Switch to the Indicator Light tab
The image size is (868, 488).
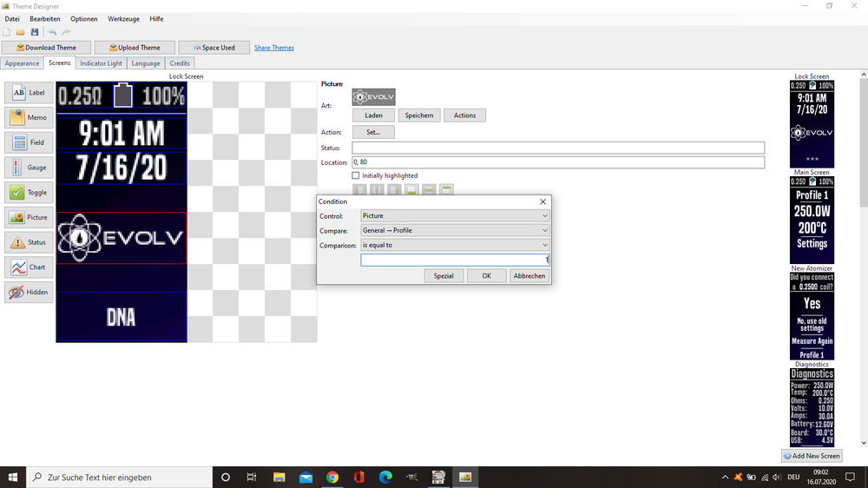(x=101, y=63)
